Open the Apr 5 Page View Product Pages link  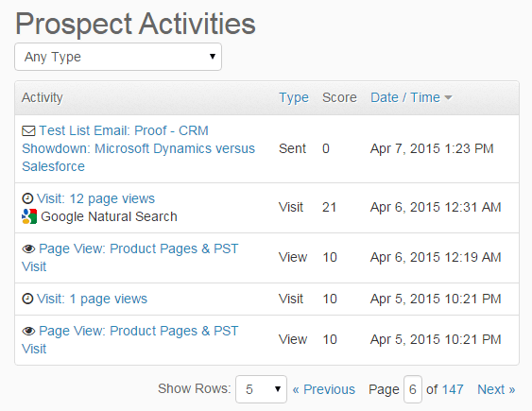point(130,339)
